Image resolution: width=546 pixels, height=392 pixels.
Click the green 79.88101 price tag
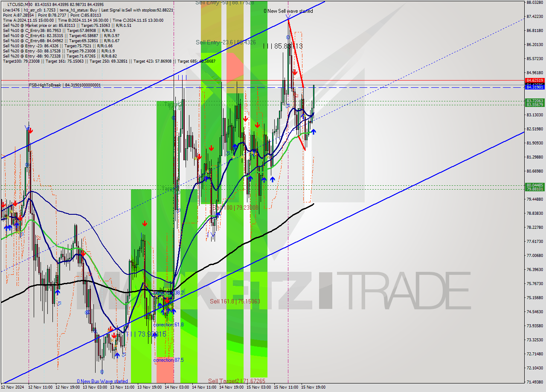534,189
